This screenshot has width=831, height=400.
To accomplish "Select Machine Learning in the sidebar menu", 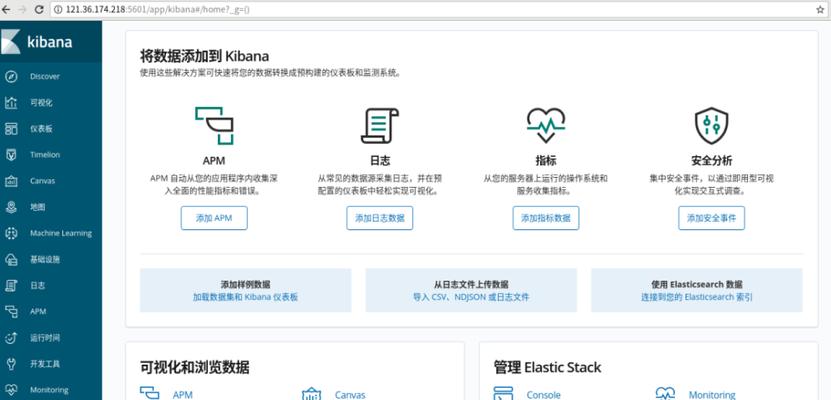I will [x=60, y=233].
